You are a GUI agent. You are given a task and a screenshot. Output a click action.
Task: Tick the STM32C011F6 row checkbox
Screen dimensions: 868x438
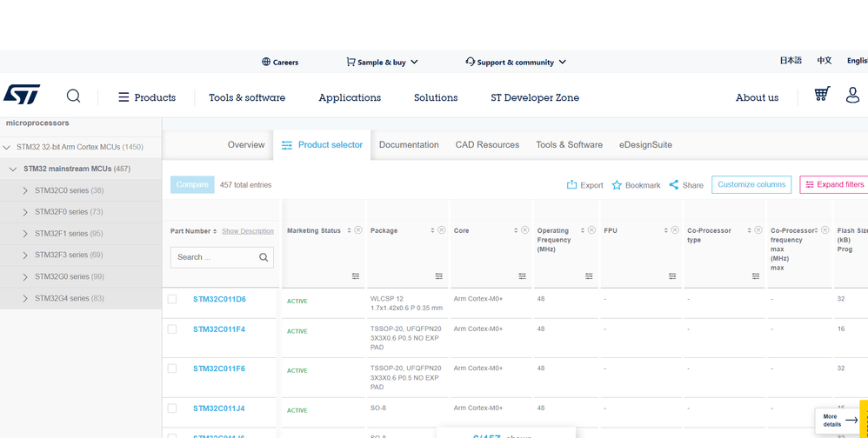point(172,368)
